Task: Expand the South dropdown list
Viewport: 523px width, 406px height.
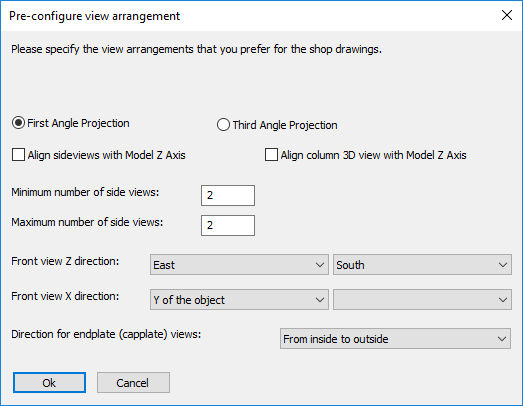Action: click(x=422, y=265)
